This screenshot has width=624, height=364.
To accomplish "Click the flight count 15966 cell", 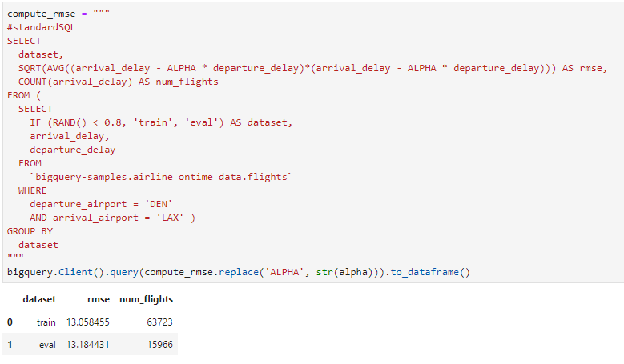I will (159, 345).
